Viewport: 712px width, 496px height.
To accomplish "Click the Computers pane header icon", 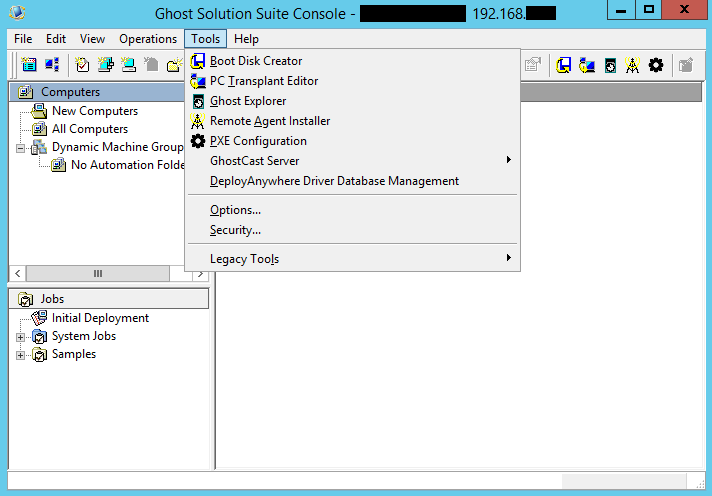I will pyautogui.click(x=25, y=92).
